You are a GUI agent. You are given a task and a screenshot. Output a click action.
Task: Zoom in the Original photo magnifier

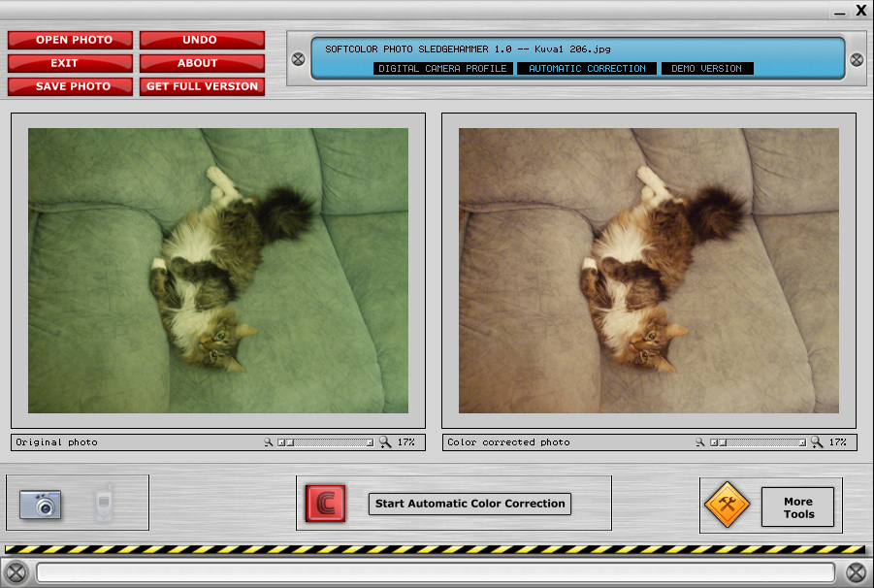click(385, 442)
